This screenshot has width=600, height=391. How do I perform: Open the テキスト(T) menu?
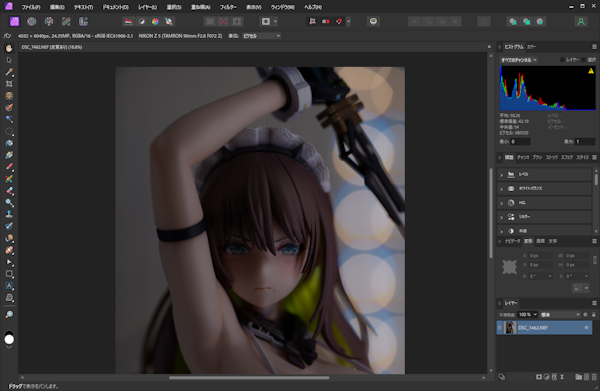[83, 7]
